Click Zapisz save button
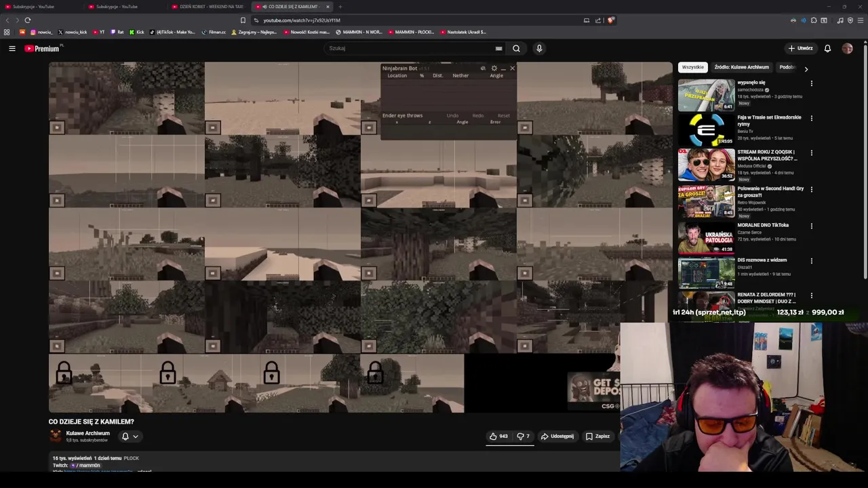 [597, 436]
